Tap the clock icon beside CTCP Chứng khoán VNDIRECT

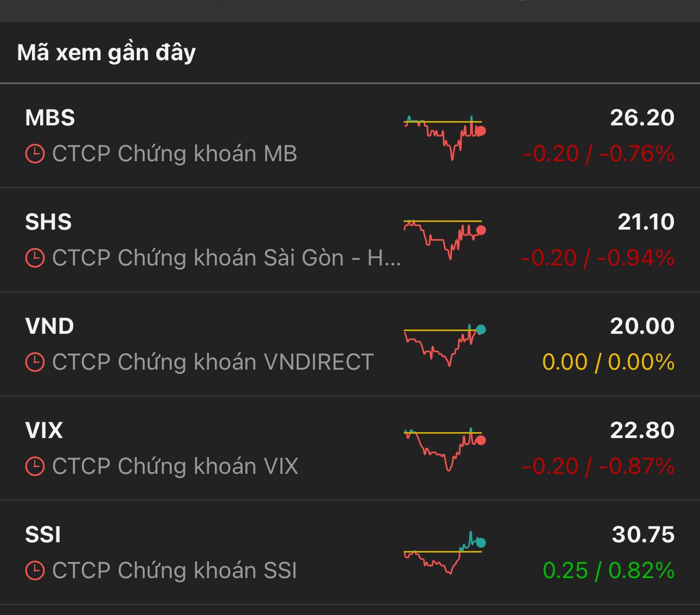(x=35, y=362)
